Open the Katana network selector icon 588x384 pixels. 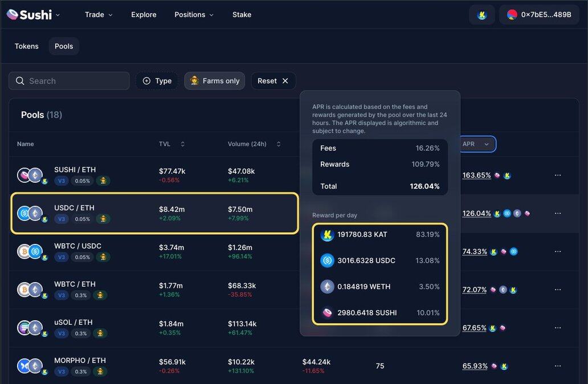(482, 15)
